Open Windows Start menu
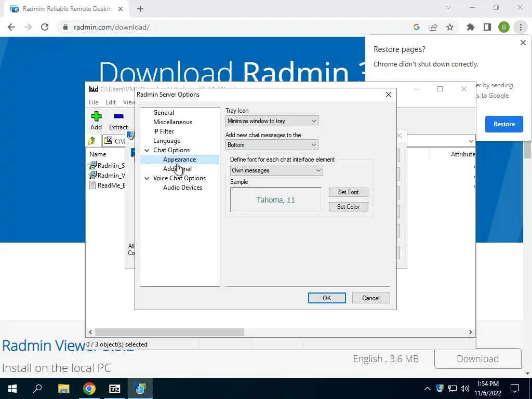 pyautogui.click(x=12, y=389)
